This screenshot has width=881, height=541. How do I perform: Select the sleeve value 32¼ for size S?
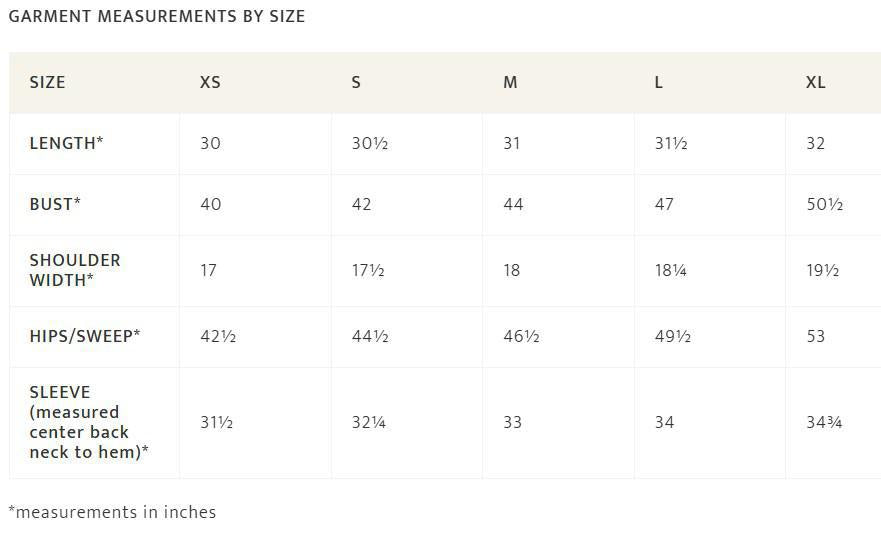point(369,422)
